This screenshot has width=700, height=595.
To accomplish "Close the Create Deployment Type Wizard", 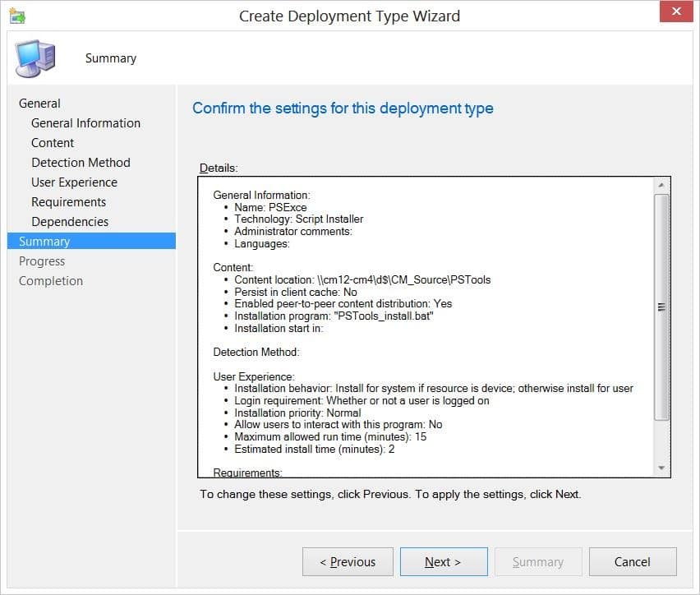I will coord(676,12).
